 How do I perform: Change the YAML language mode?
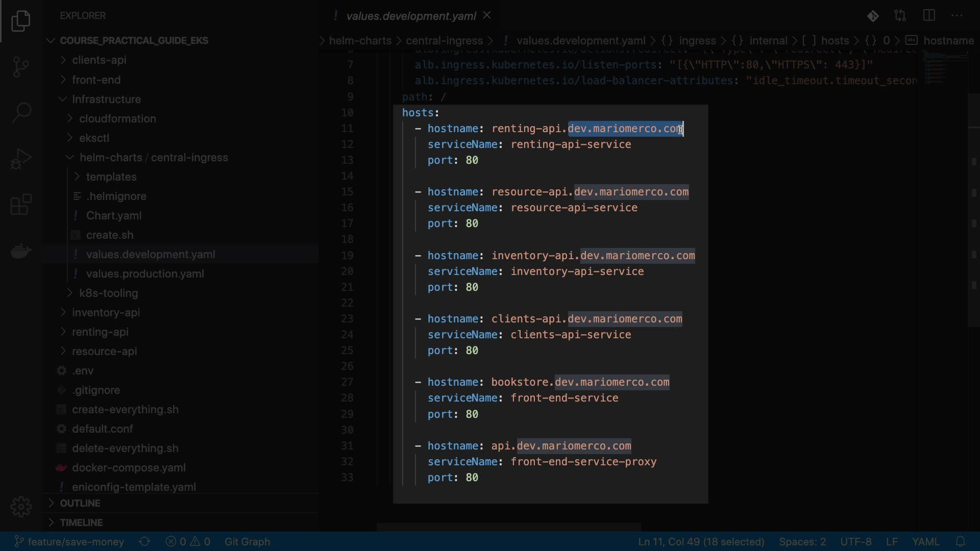click(x=925, y=541)
